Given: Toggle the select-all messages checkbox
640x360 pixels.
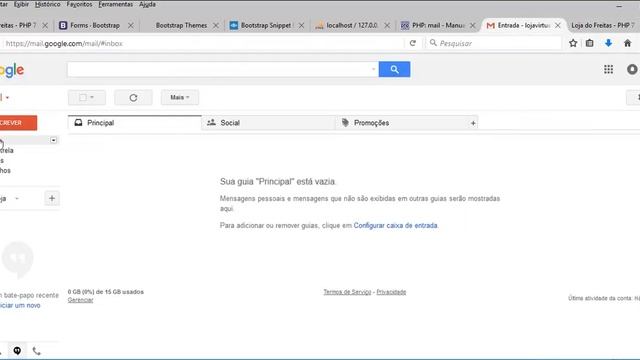Looking at the screenshot, I should click(x=83, y=98).
